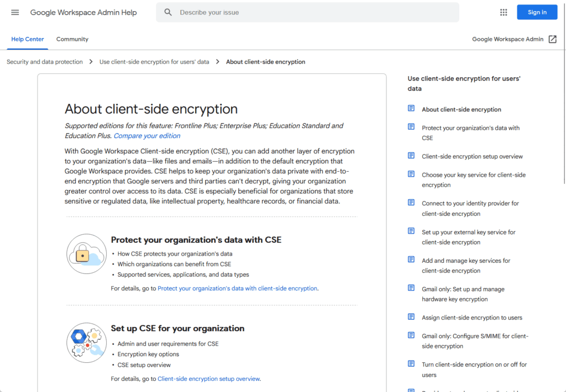Screen dimensions: 566x392
Task: Click the article icon beside Gmail only: Set up hardware key encryption
Action: tap(411, 288)
